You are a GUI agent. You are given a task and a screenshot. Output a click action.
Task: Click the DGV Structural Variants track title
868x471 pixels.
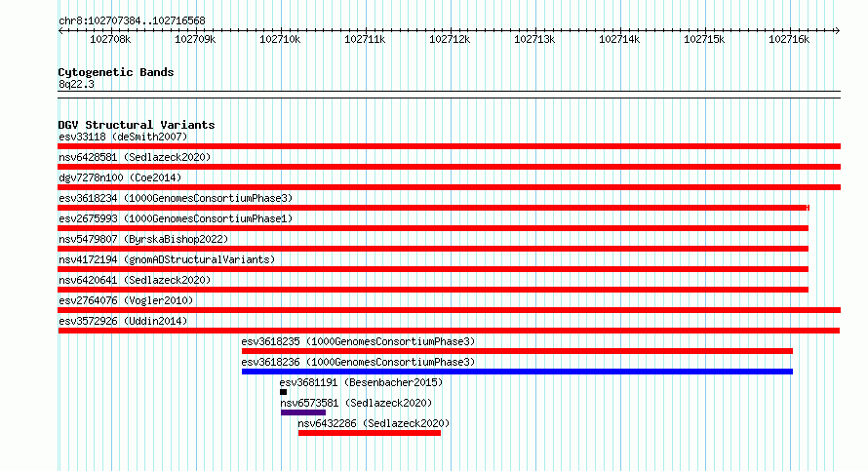pos(137,125)
